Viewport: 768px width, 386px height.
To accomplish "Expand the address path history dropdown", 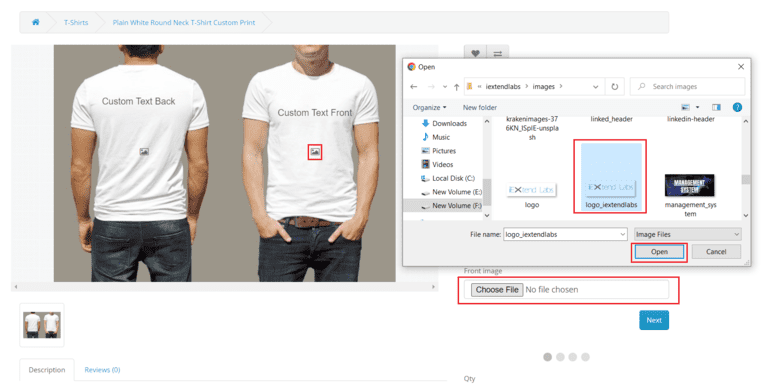I will (x=596, y=87).
